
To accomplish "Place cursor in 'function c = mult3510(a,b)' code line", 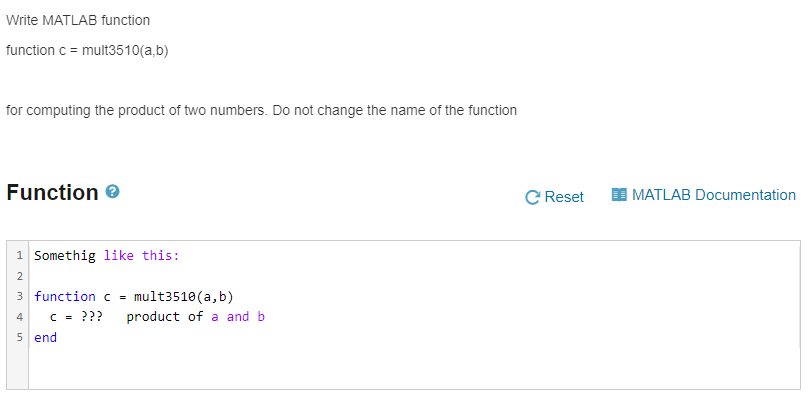I will tap(134, 296).
